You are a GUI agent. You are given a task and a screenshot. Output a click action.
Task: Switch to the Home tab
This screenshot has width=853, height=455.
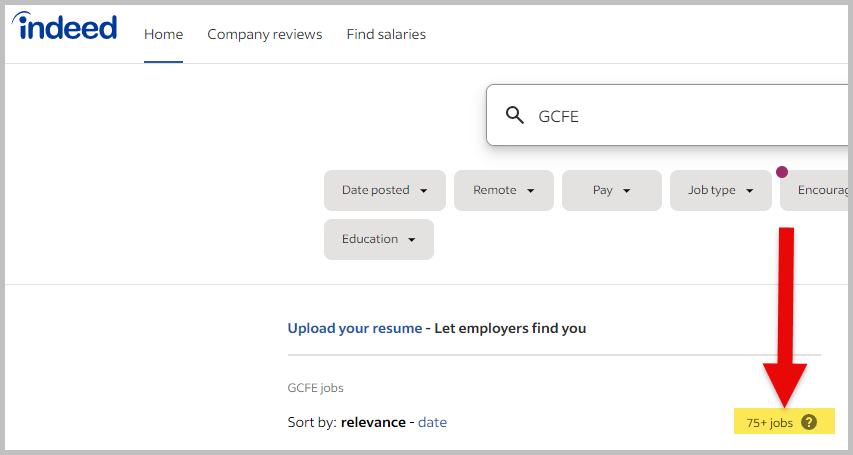tap(163, 34)
